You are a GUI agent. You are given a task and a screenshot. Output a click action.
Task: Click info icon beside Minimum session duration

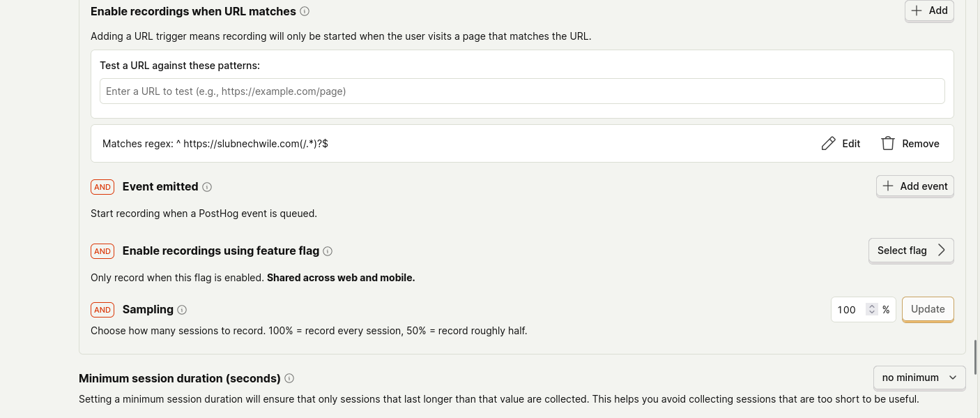point(289,378)
